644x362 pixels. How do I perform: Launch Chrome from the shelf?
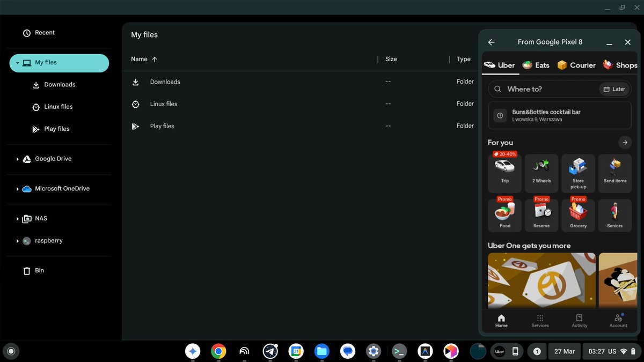(x=218, y=351)
